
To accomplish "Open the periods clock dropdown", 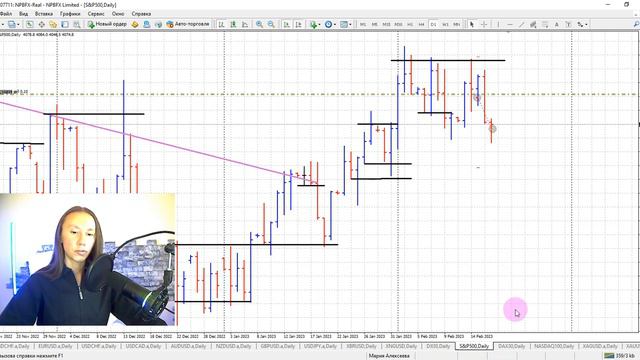I will 330,24.
